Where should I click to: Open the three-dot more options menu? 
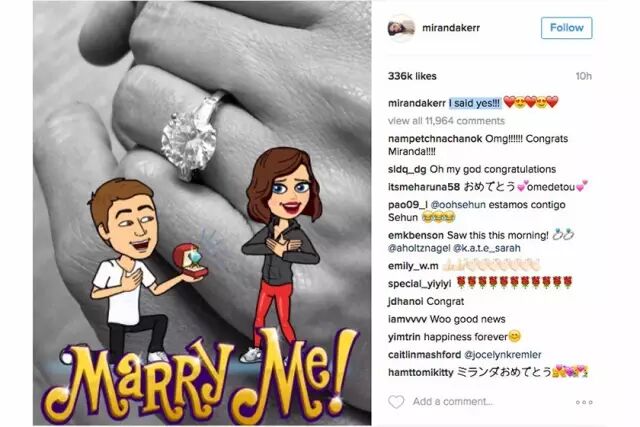pyautogui.click(x=584, y=402)
